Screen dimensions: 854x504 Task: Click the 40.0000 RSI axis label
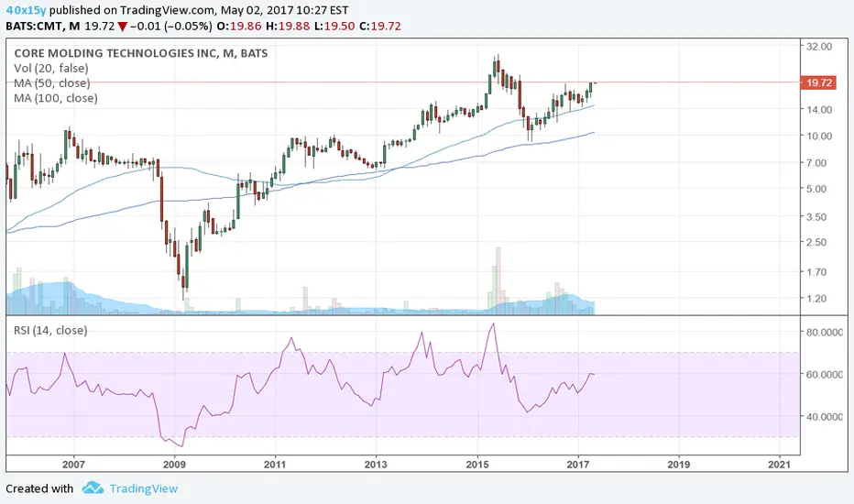click(825, 417)
